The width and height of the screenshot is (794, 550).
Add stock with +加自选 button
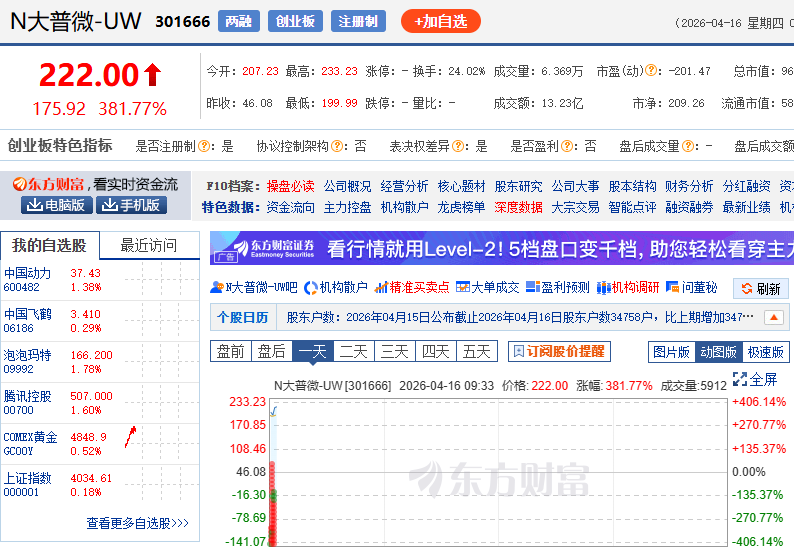[x=441, y=21]
